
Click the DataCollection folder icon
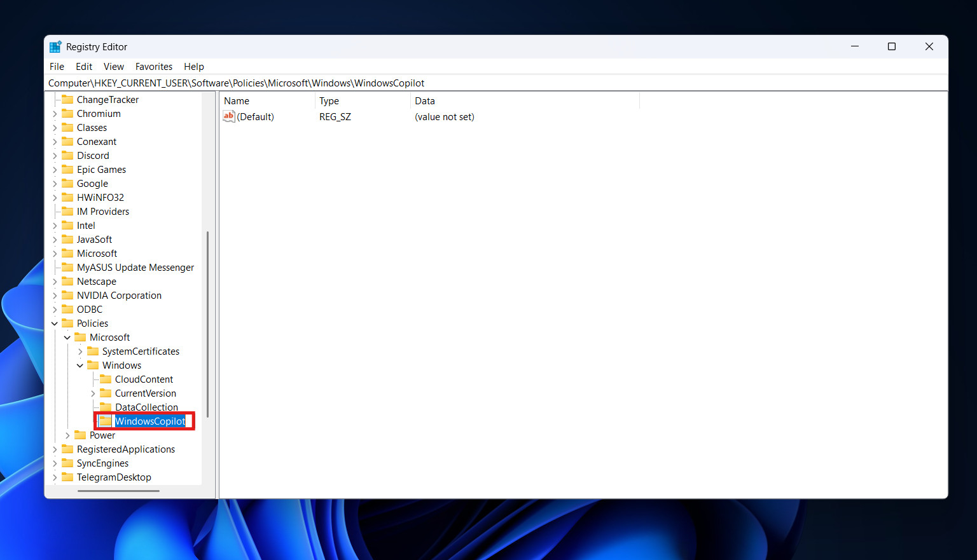point(107,407)
